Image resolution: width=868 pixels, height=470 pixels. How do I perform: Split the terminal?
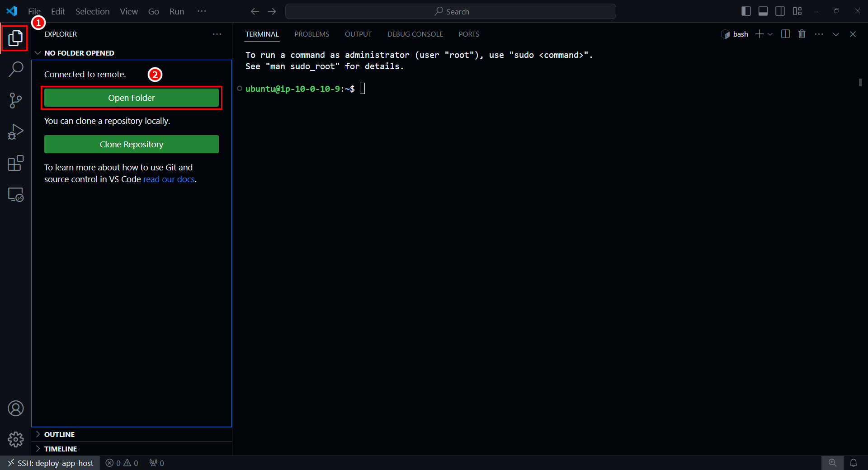785,34
